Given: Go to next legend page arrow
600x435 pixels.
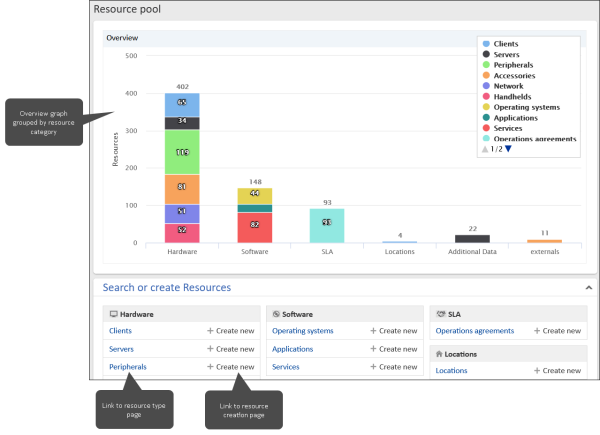Looking at the screenshot, I should pos(508,149).
